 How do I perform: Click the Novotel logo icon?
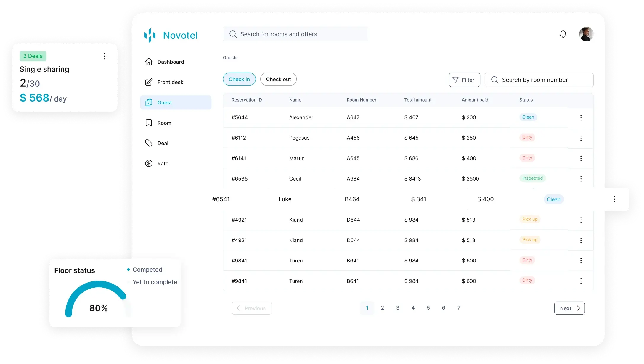coord(150,35)
